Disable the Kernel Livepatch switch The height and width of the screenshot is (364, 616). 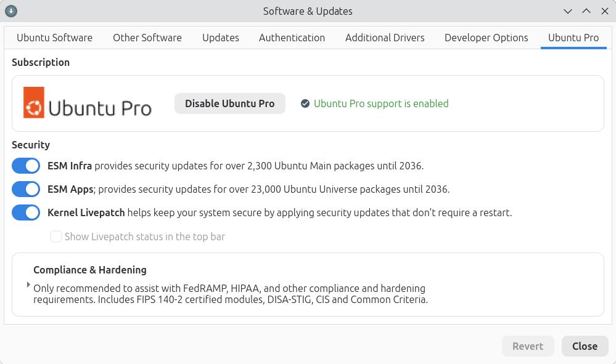pos(26,212)
